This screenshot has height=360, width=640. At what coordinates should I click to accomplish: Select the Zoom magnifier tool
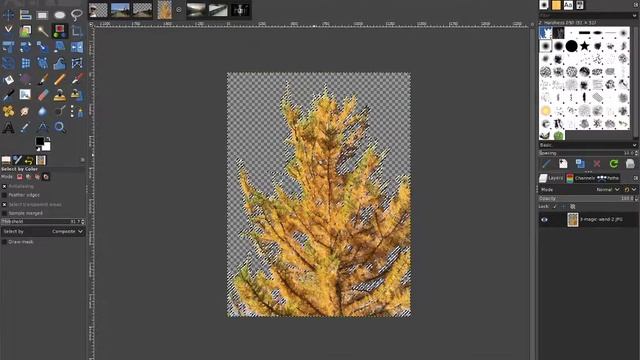(60, 127)
